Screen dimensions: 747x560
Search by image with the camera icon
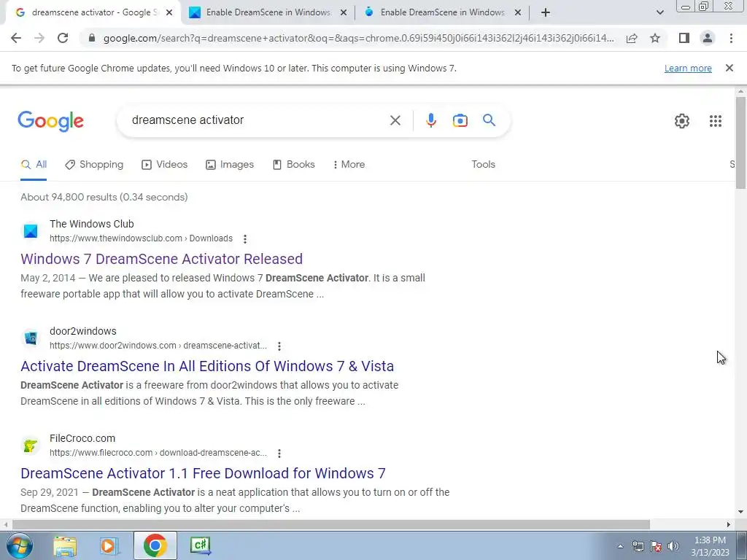[x=460, y=120]
